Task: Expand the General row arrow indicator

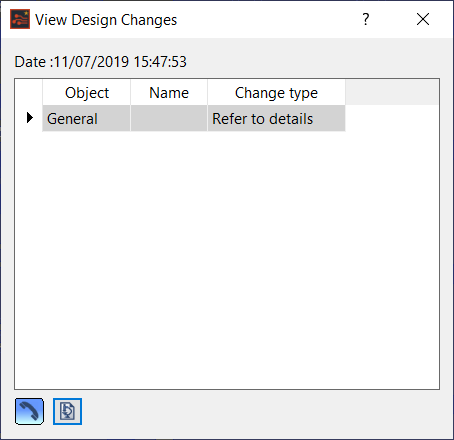Action: click(30, 118)
